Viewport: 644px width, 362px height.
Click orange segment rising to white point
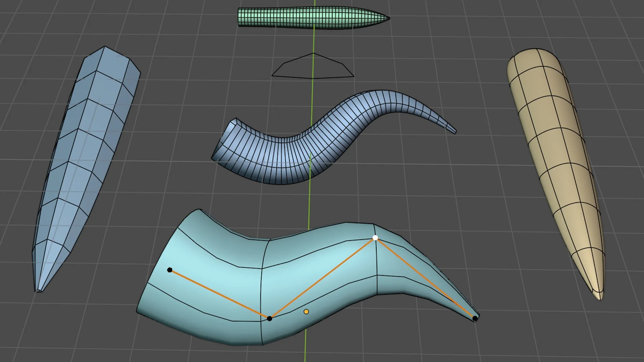click(322, 278)
